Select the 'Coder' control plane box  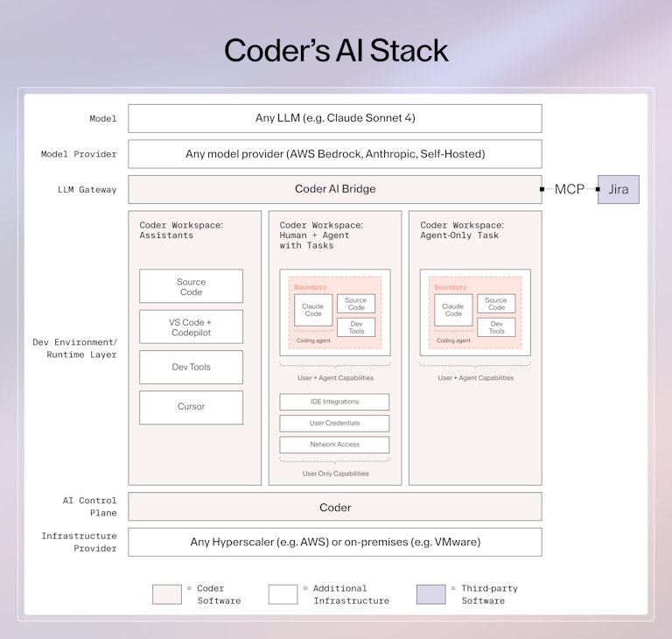[x=335, y=507]
